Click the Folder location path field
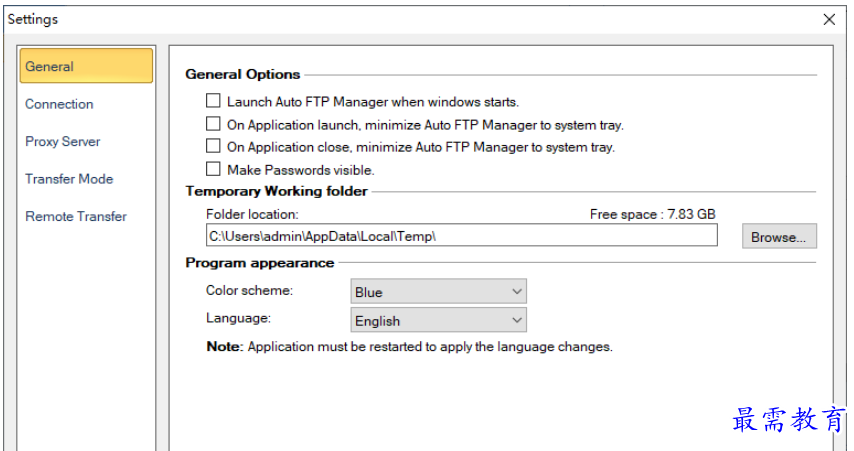 tap(461, 236)
